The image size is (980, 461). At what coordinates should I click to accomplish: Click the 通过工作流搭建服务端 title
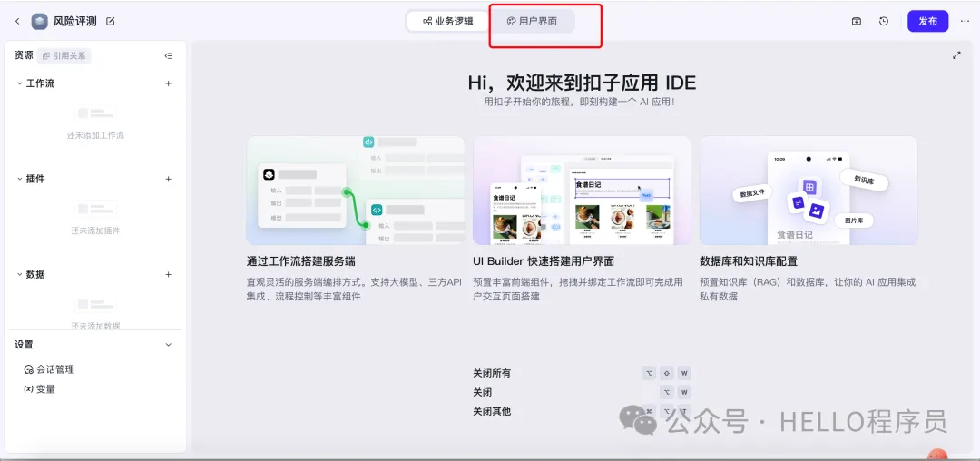301,261
